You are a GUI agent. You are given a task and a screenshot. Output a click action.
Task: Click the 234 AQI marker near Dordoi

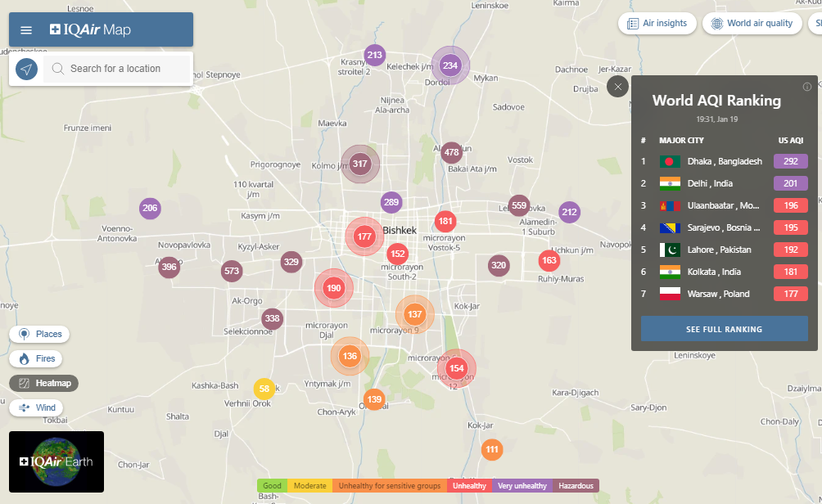450,65
